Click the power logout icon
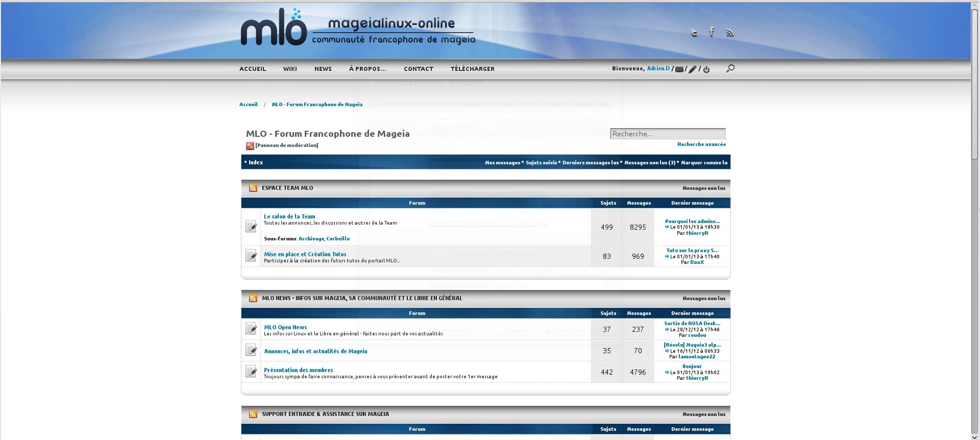The height and width of the screenshot is (440, 980). pos(706,69)
